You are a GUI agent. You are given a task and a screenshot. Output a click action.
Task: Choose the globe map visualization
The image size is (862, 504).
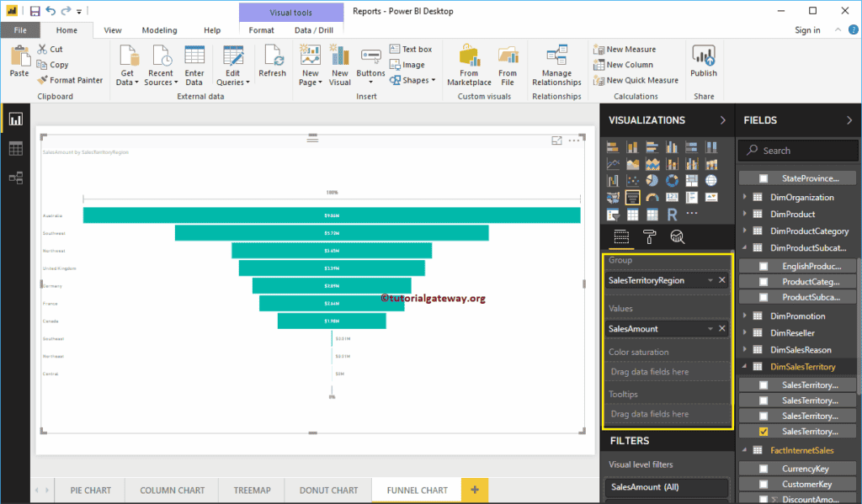pyautogui.click(x=711, y=180)
